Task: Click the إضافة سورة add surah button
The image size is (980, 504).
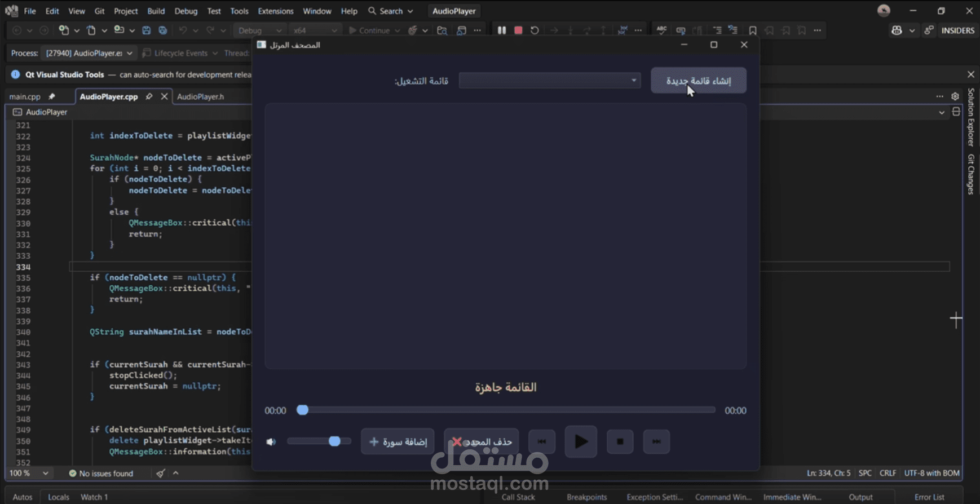Action: pos(398,441)
